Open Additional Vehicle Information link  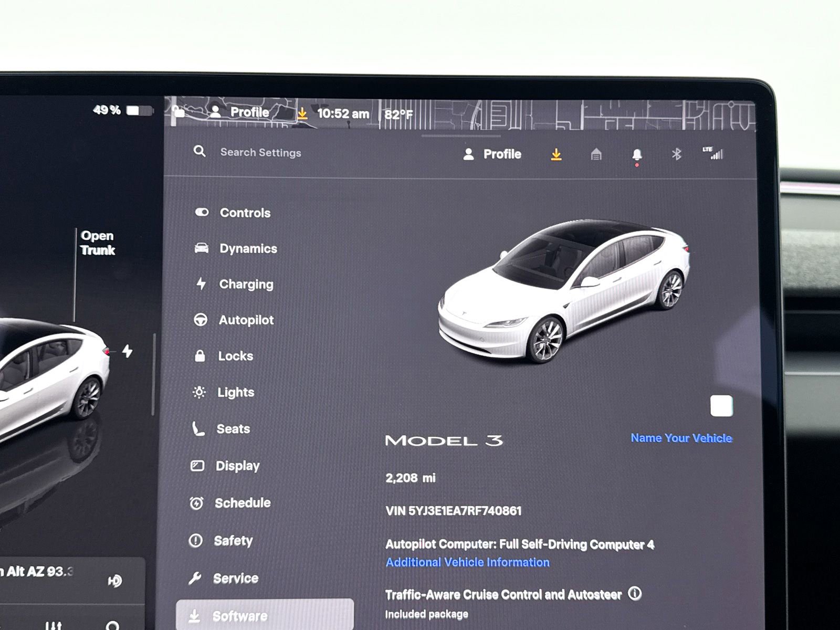coord(468,562)
